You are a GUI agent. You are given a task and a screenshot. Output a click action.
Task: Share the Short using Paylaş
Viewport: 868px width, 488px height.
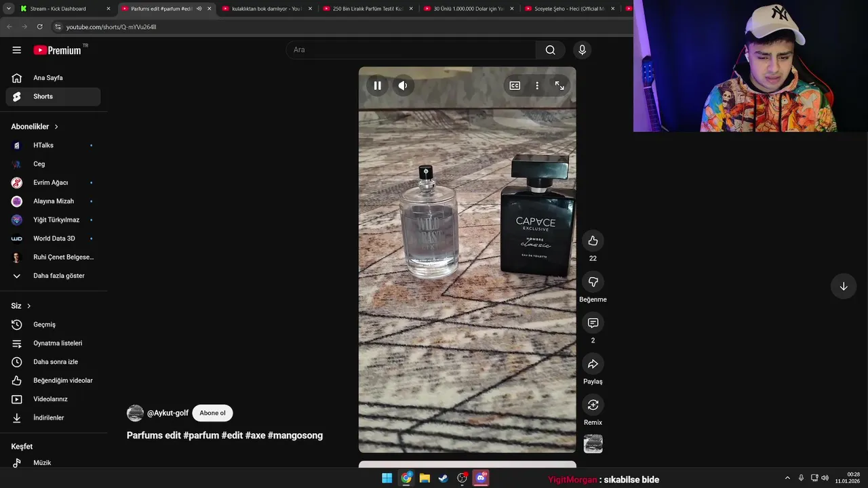pyautogui.click(x=593, y=364)
